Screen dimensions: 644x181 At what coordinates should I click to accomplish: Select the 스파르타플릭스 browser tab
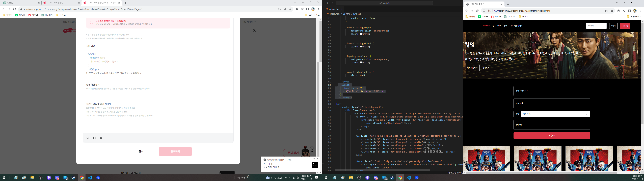pos(484,4)
